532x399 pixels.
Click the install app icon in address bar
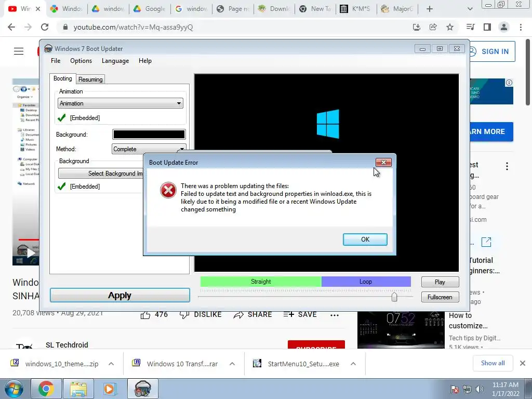pyautogui.click(x=416, y=27)
